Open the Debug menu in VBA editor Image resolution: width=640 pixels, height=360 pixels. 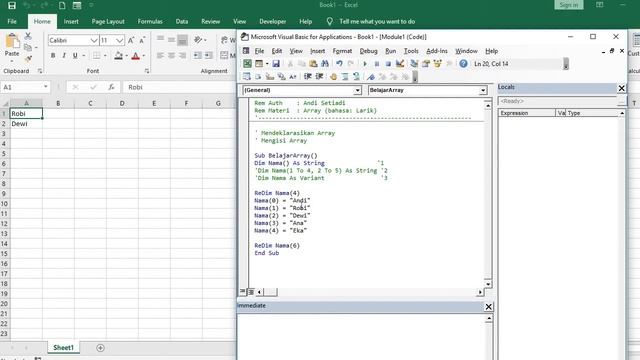click(x=368, y=51)
